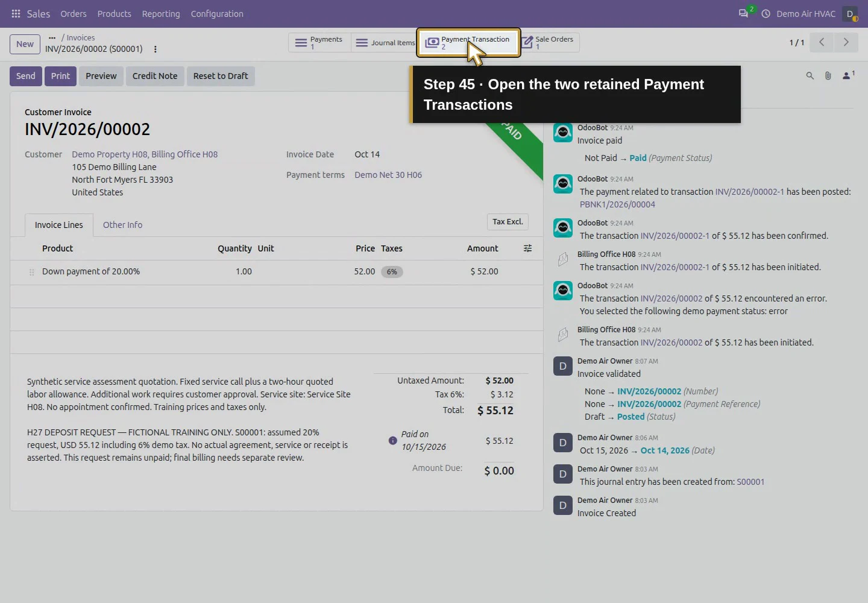Screen dimensions: 868x603
Task: Select the Invoice Lines tab
Action: [x=59, y=225]
